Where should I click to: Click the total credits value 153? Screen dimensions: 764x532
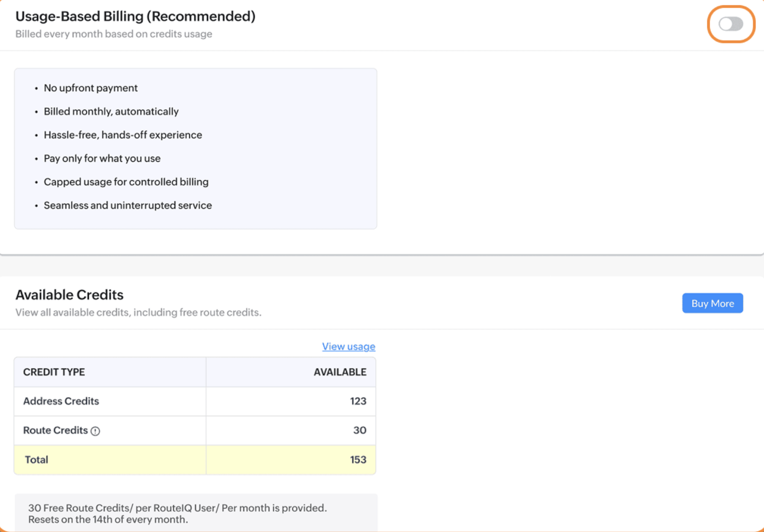click(x=358, y=460)
